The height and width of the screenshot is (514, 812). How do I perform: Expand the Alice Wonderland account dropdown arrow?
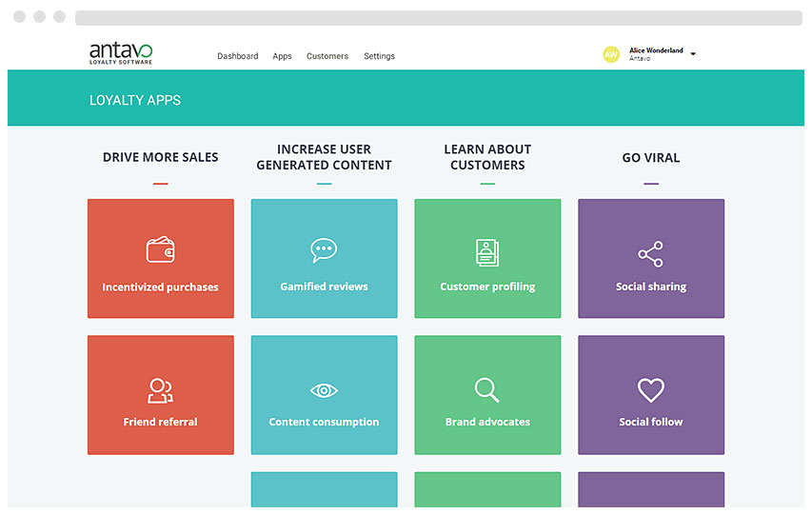693,54
